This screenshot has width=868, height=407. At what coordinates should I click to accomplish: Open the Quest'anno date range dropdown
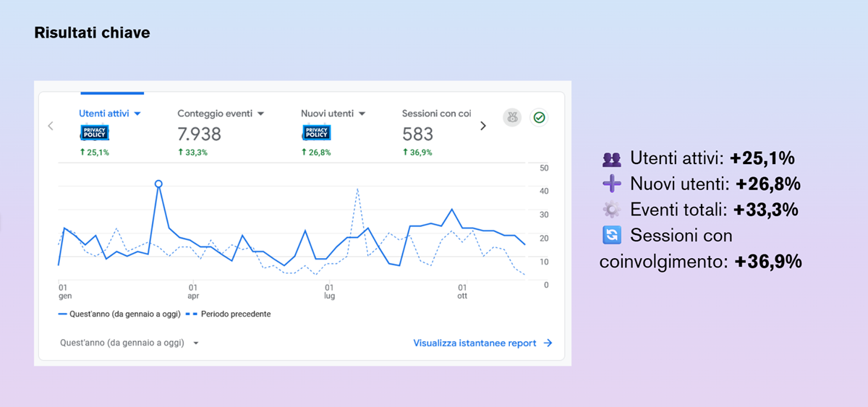[196, 343]
